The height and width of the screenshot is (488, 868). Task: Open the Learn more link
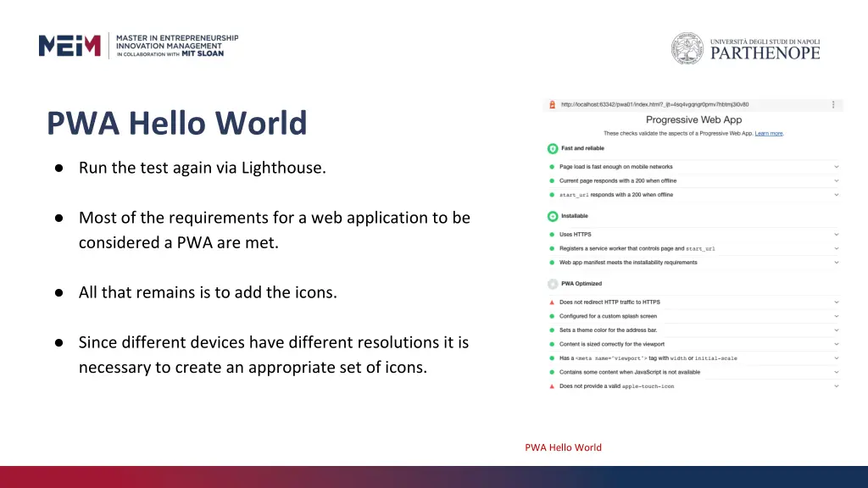(768, 133)
